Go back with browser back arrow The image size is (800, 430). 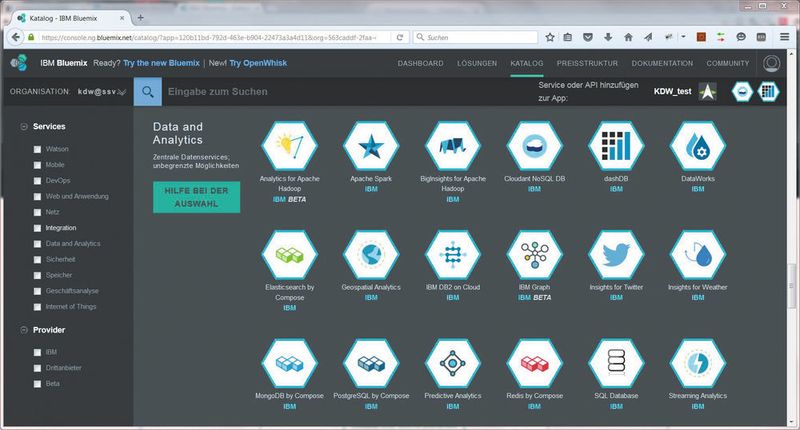click(16, 37)
